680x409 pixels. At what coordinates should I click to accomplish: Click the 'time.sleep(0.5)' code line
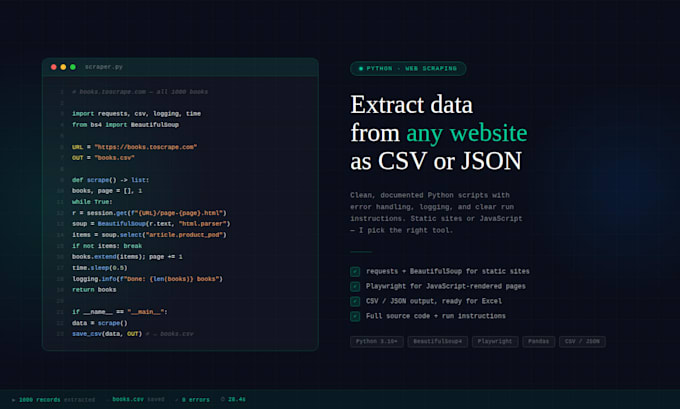(100, 268)
